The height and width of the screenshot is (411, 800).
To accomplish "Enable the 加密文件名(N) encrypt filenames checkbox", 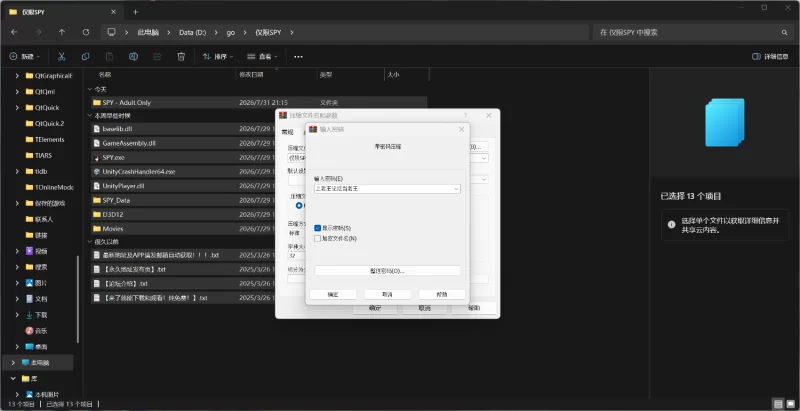I will 318,238.
